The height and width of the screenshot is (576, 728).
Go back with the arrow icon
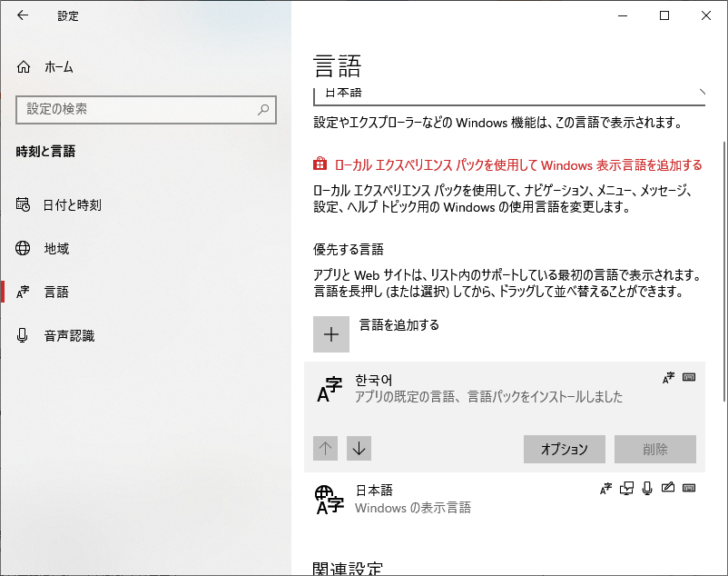[23, 15]
